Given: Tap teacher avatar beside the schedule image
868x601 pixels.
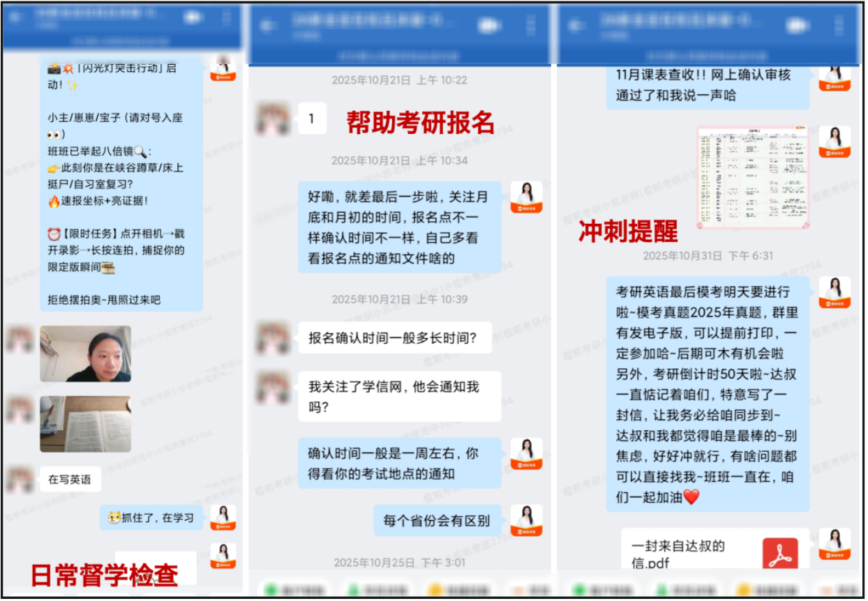Looking at the screenshot, I should tap(835, 142).
